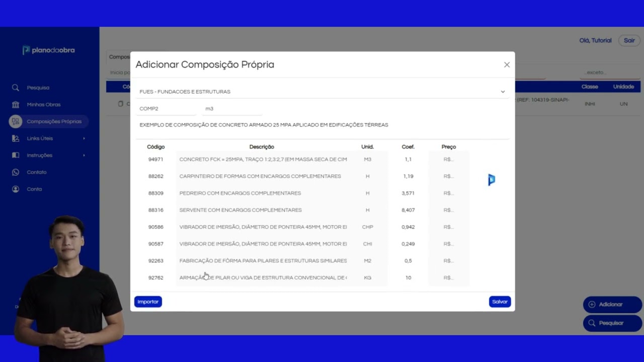Expand the Instruções submenu arrow
644x362 pixels.
point(84,155)
